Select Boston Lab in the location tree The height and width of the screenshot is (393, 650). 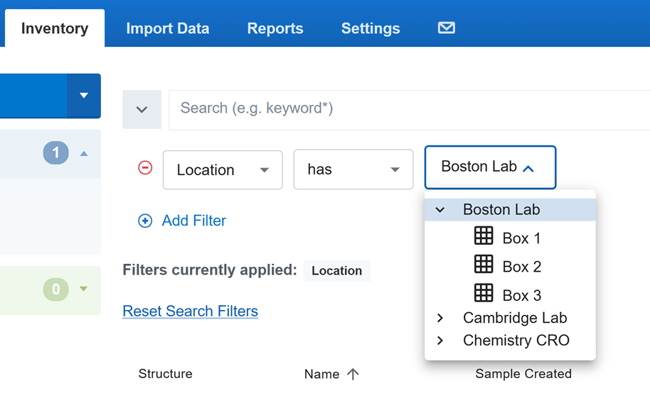[x=502, y=210]
